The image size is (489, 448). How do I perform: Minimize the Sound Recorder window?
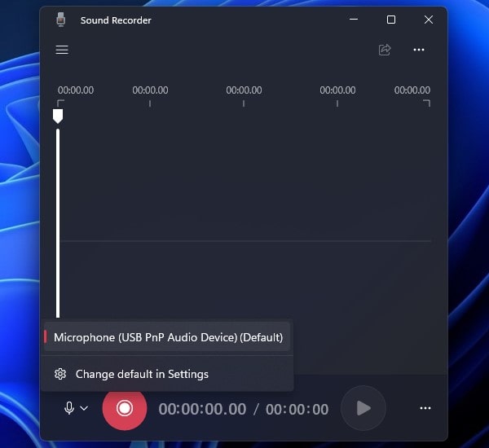tap(354, 20)
